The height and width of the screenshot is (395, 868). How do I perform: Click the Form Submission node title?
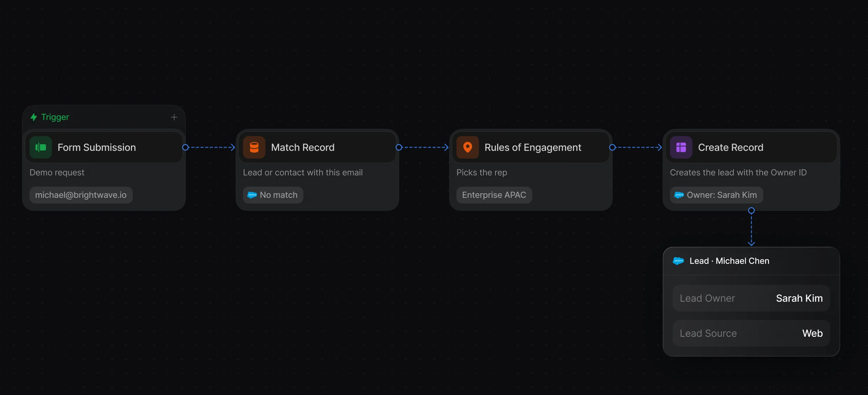pos(97,147)
